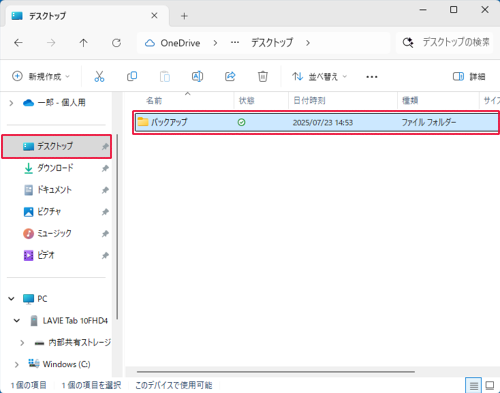Select the バックアップ folder

click(x=169, y=122)
